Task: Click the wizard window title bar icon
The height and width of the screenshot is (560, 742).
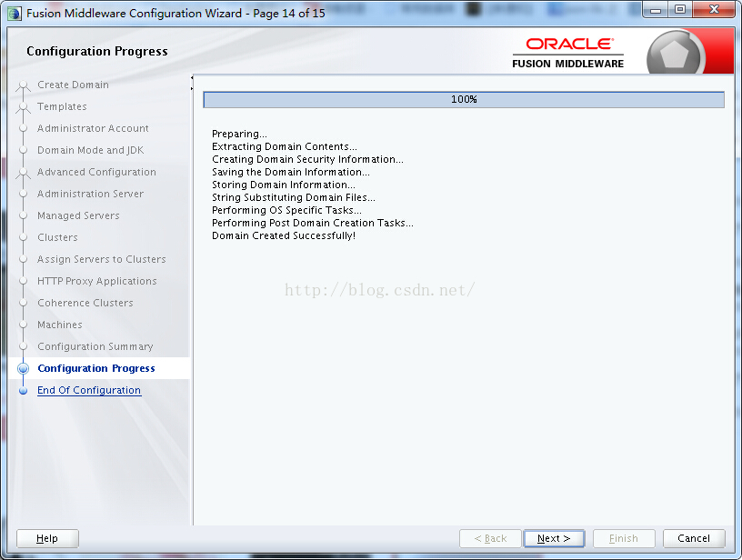Action: pyautogui.click(x=15, y=14)
